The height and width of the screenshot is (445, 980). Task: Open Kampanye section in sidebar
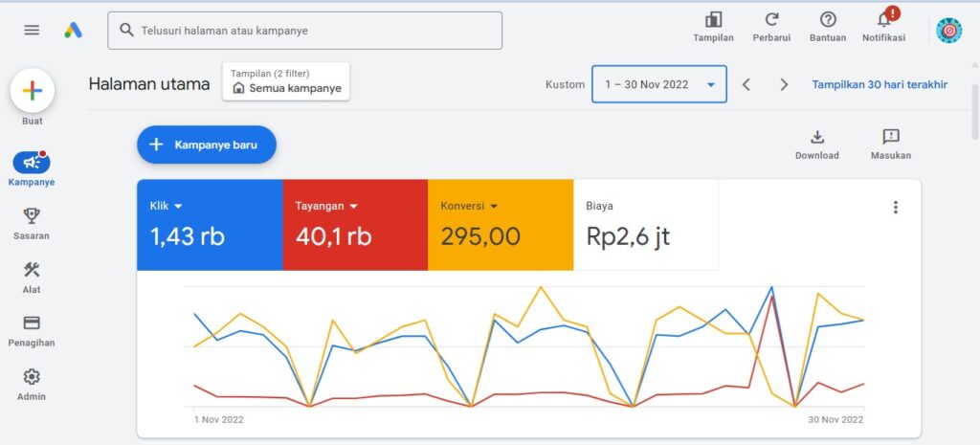point(32,163)
